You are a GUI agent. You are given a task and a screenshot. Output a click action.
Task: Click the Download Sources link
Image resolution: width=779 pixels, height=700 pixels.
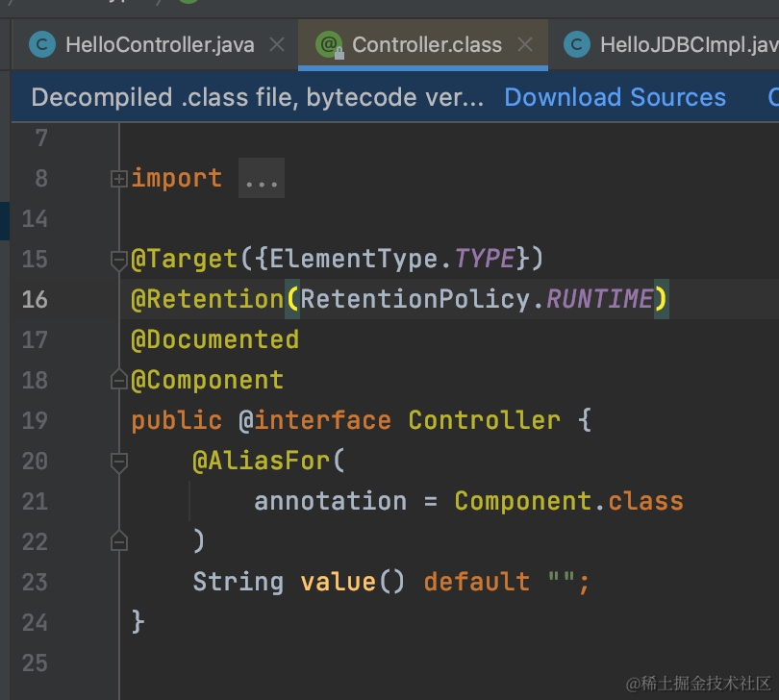coord(616,97)
